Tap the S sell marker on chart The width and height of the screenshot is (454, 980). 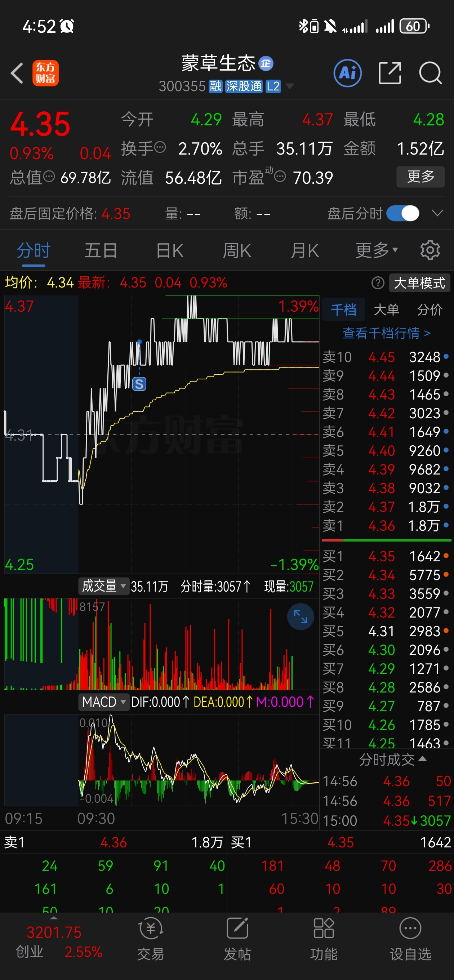(x=139, y=384)
